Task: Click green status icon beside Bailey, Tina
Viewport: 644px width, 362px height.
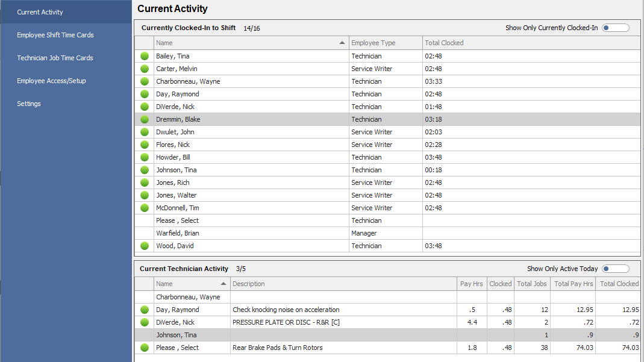Action: [145, 56]
